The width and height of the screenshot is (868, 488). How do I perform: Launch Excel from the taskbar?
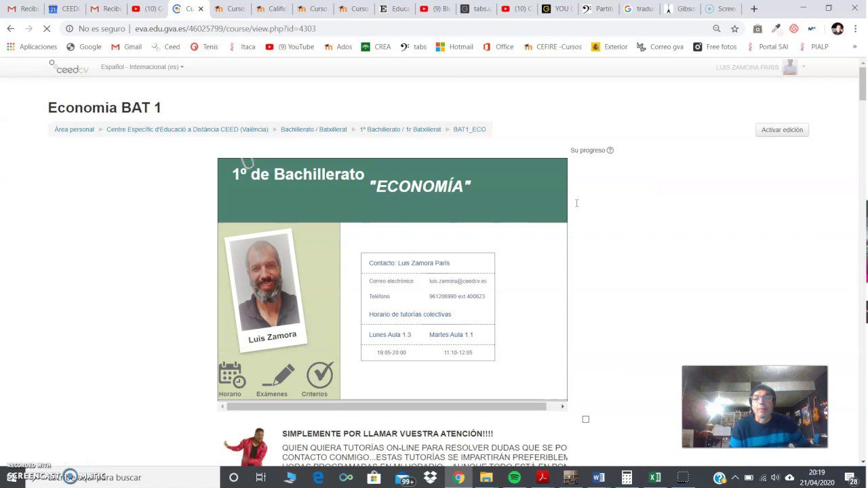pyautogui.click(x=654, y=477)
